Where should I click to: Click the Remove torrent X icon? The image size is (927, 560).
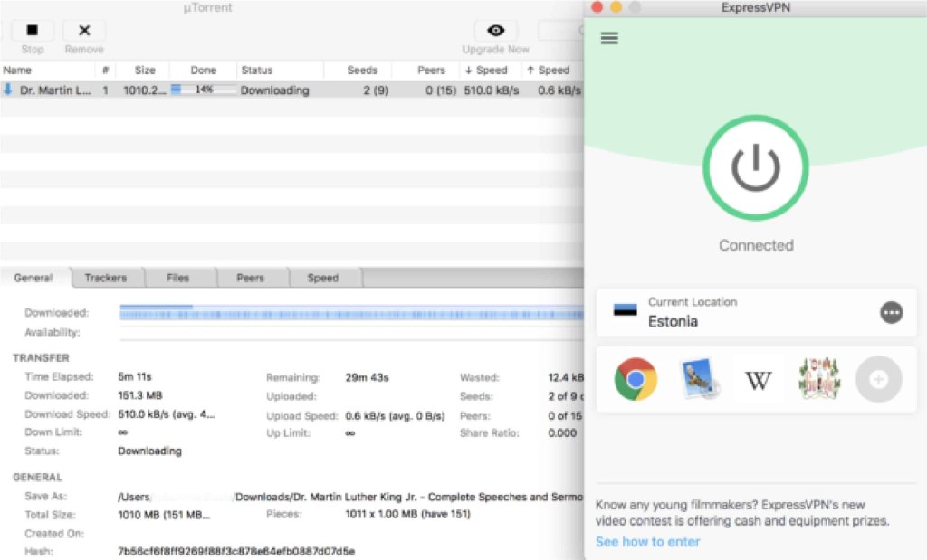click(84, 31)
